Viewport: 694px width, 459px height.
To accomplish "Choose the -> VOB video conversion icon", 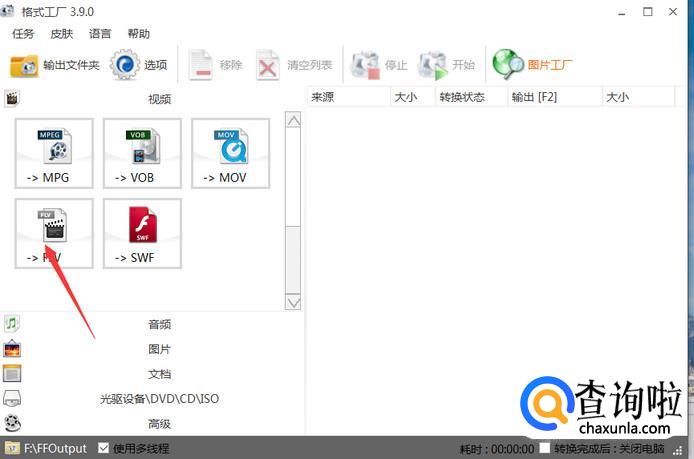I will [x=142, y=154].
